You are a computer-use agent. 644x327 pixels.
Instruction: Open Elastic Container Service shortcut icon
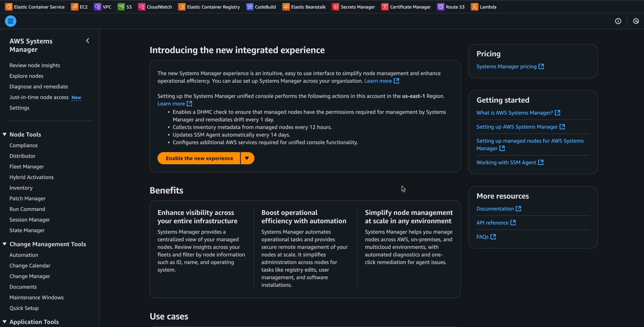click(9, 7)
